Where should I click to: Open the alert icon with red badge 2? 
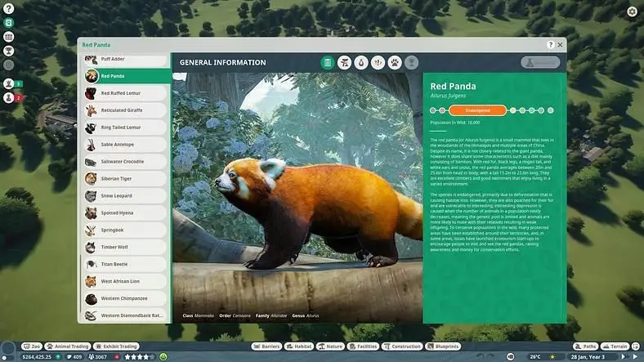click(9, 98)
